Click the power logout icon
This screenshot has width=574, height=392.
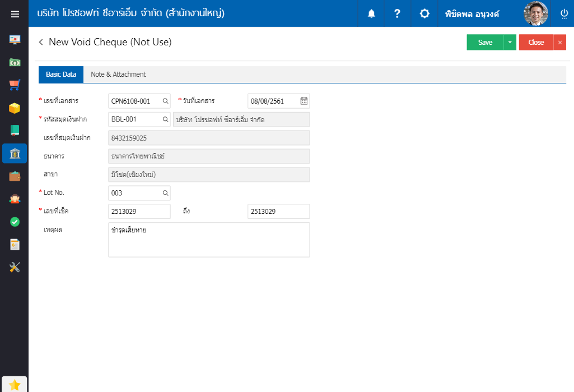point(564,13)
